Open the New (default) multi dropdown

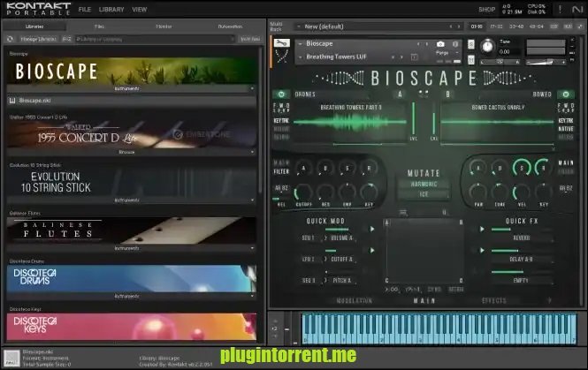tap(299, 26)
